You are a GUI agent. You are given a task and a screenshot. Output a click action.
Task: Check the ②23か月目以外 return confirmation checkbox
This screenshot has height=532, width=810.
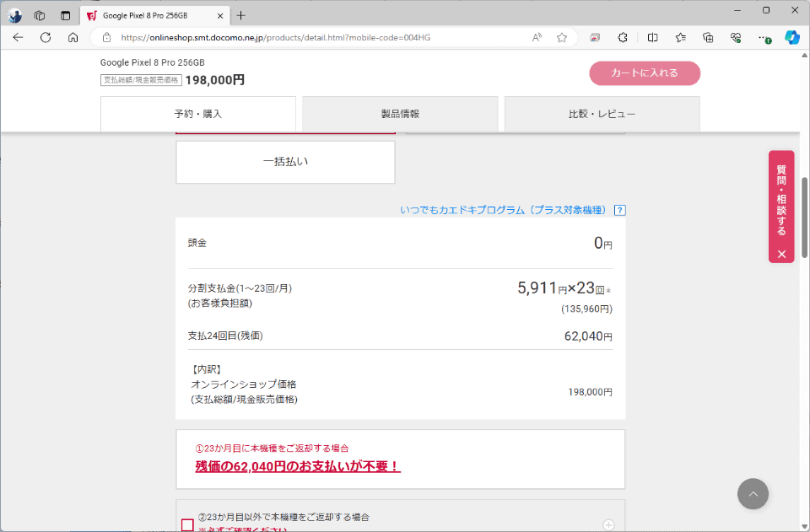click(x=186, y=524)
